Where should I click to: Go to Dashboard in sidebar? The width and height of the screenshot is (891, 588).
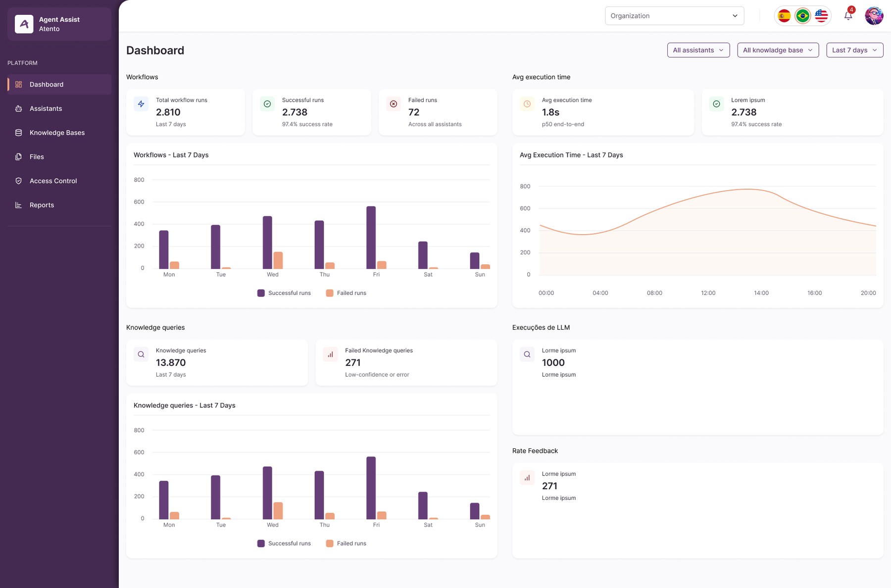59,85
